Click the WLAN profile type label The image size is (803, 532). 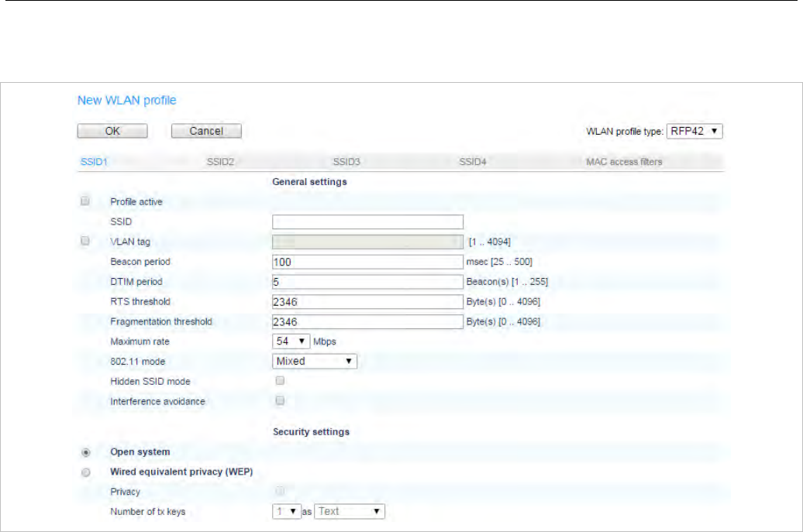[625, 132]
